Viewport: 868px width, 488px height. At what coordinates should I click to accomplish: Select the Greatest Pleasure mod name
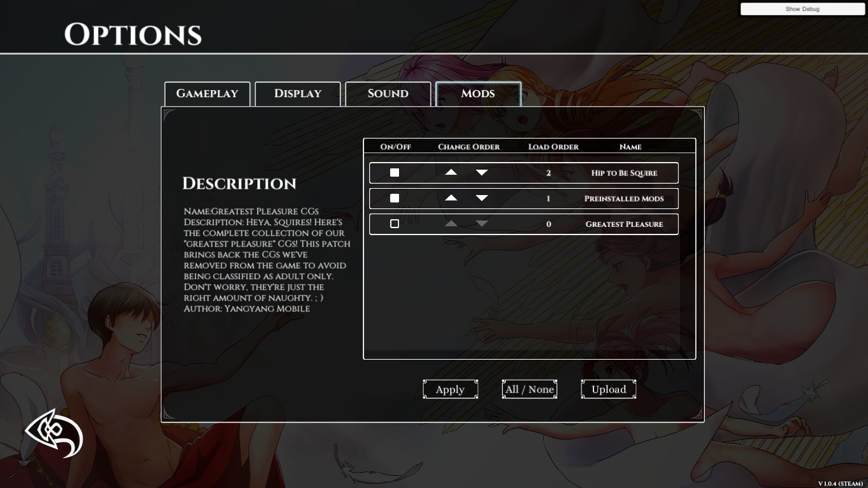coord(624,224)
